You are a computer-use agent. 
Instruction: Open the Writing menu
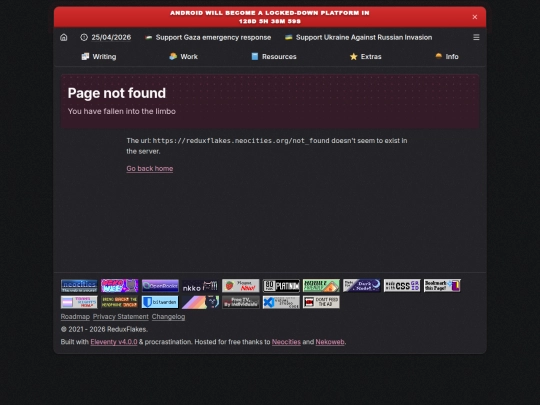[99, 56]
